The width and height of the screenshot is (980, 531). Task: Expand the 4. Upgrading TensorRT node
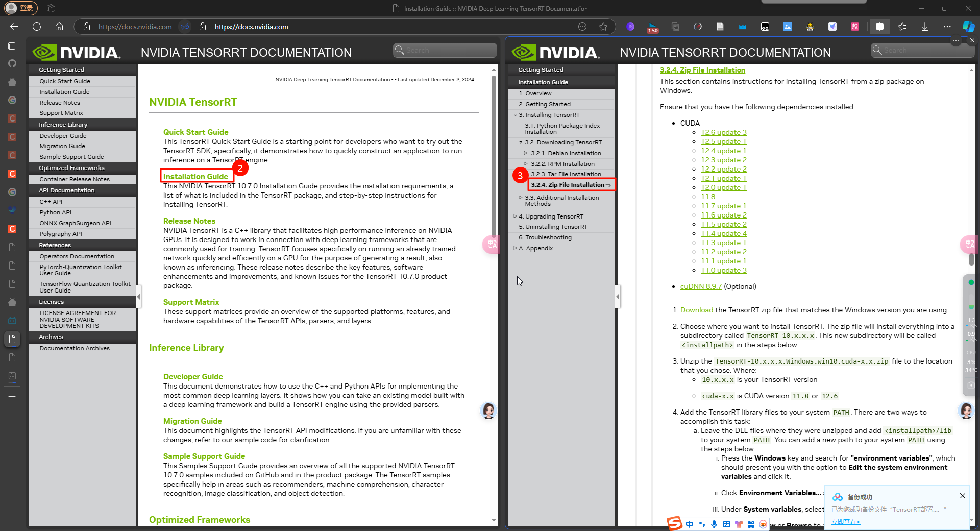(515, 216)
